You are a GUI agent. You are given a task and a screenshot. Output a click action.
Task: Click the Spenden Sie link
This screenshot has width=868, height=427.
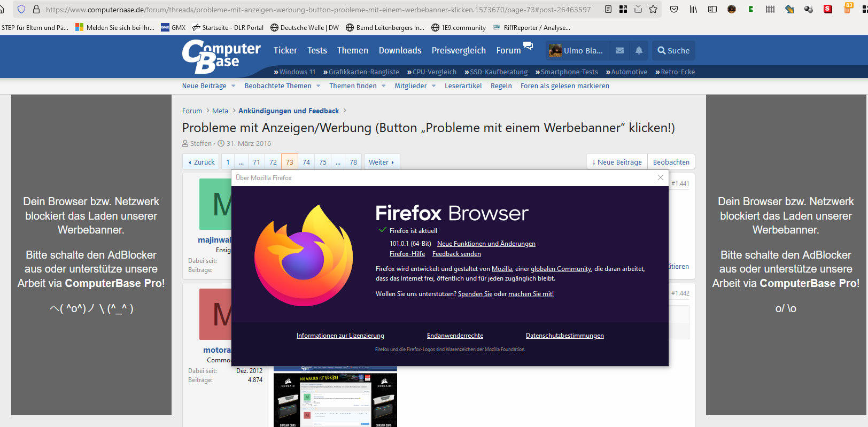coord(475,294)
